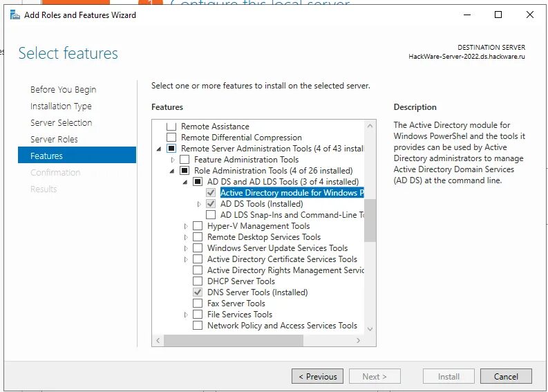Go to Before You Begin step
This screenshot has width=548, height=392.
(x=64, y=89)
